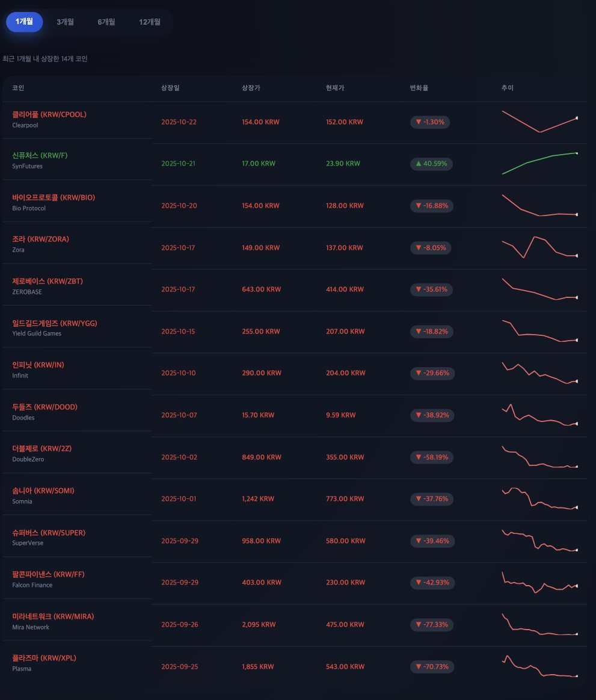Image resolution: width=596 pixels, height=700 pixels.
Task: Click the -38.92% change badge
Action: (432, 415)
